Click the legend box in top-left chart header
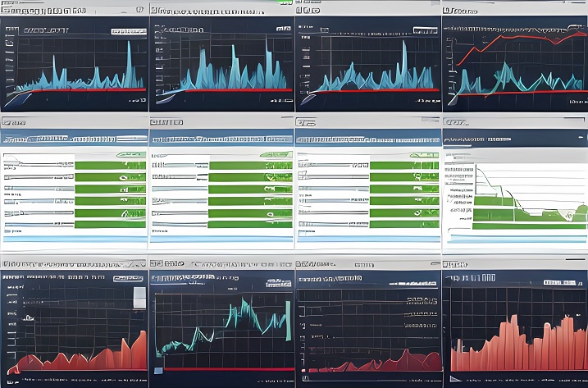This screenshot has height=388, width=588. click(x=128, y=30)
